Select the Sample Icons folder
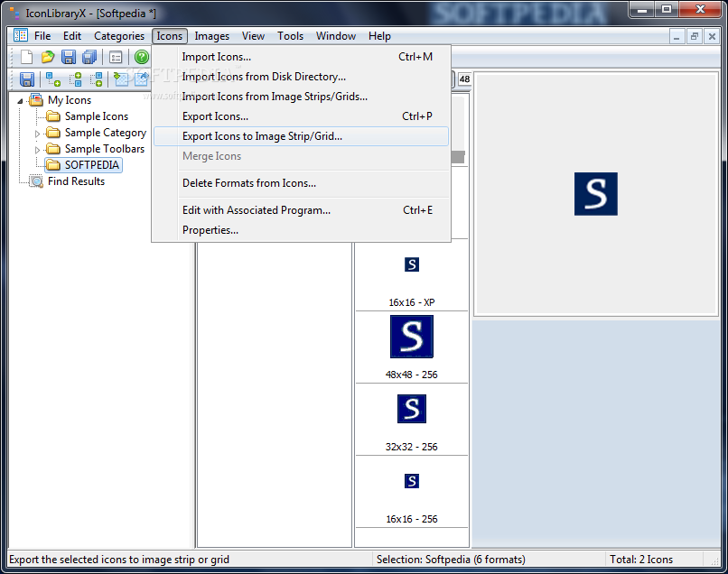This screenshot has height=574, width=728. tap(96, 116)
